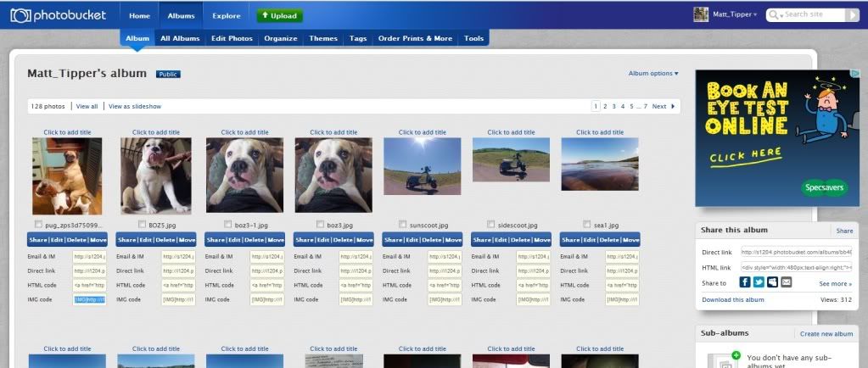Open the pug photo thumbnail
This screenshot has width=868, height=368.
click(x=67, y=176)
